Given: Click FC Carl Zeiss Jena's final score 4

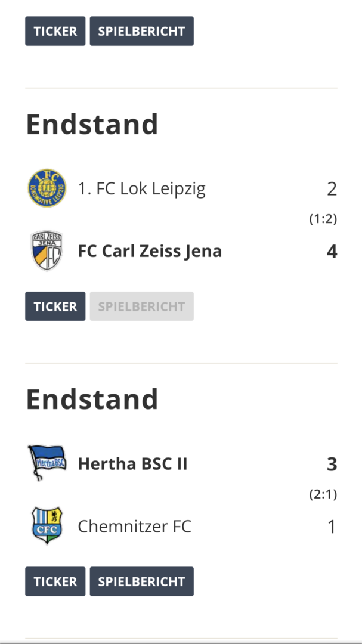Looking at the screenshot, I should coord(332,252).
